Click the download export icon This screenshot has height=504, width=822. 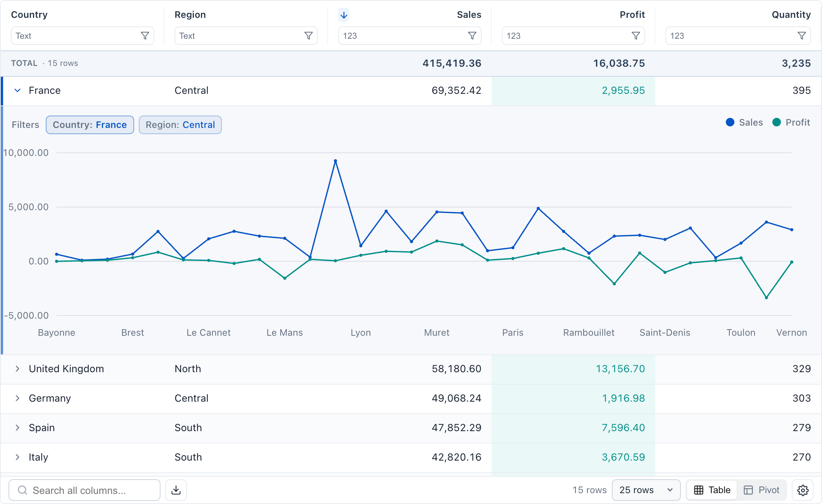[x=176, y=490]
